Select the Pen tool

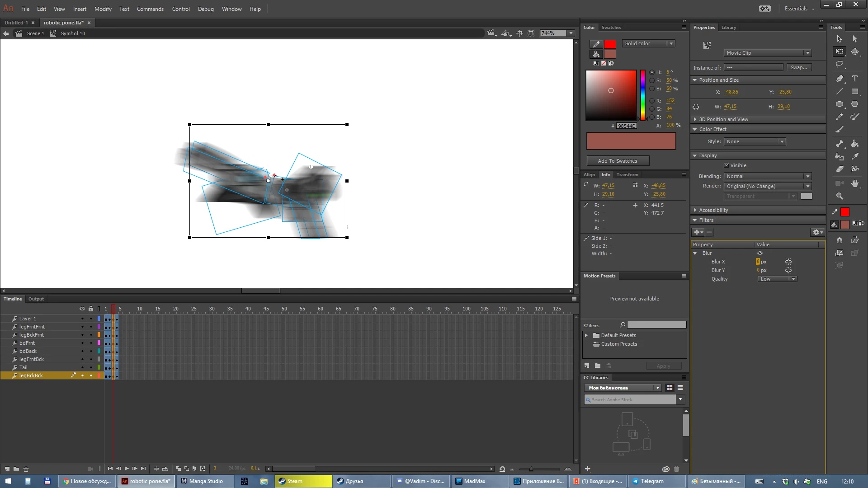tap(840, 79)
